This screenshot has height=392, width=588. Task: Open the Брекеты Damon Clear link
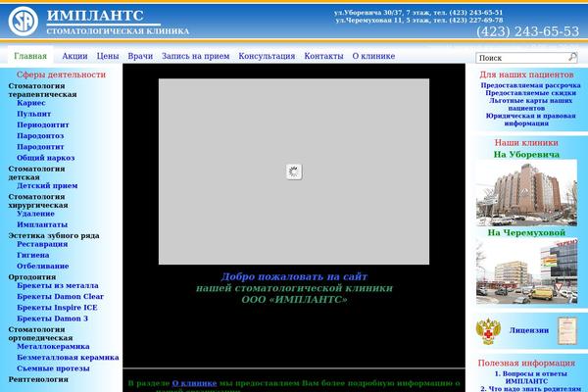(61, 296)
